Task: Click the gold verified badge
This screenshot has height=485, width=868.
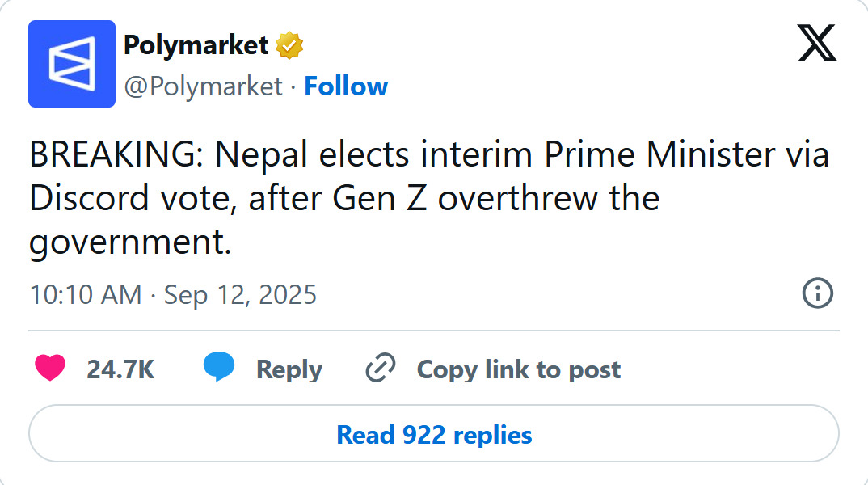Action: pyautogui.click(x=289, y=45)
